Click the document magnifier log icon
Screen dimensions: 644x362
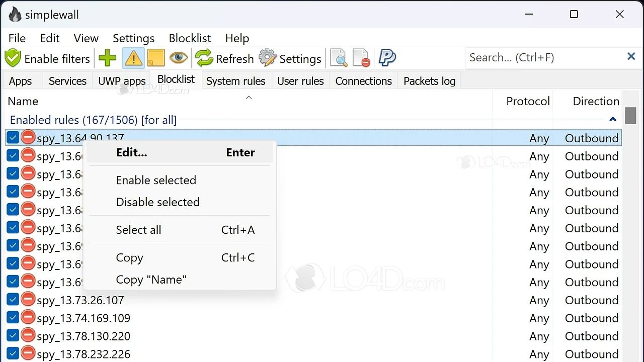339,58
